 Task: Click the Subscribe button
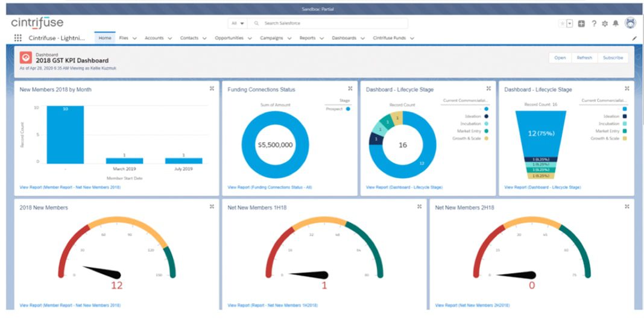tap(613, 58)
